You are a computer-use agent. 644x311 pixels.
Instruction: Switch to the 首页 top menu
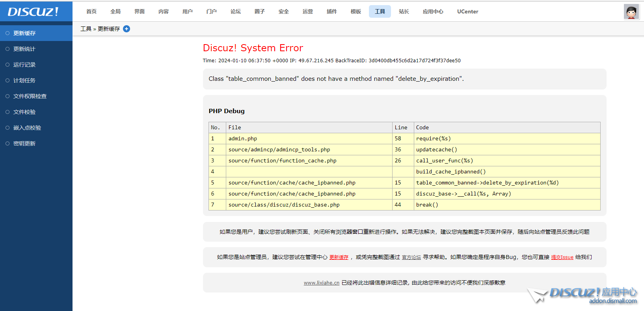coord(91,11)
